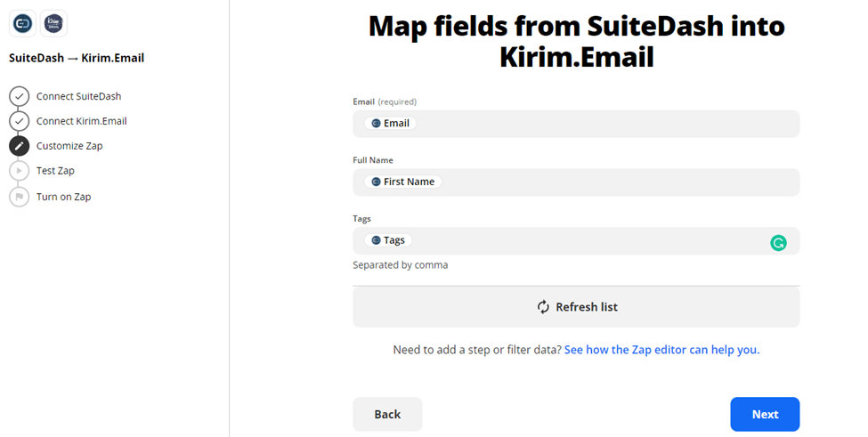Open the Connect Kirim.Email step
The image size is (868, 437).
point(81,121)
